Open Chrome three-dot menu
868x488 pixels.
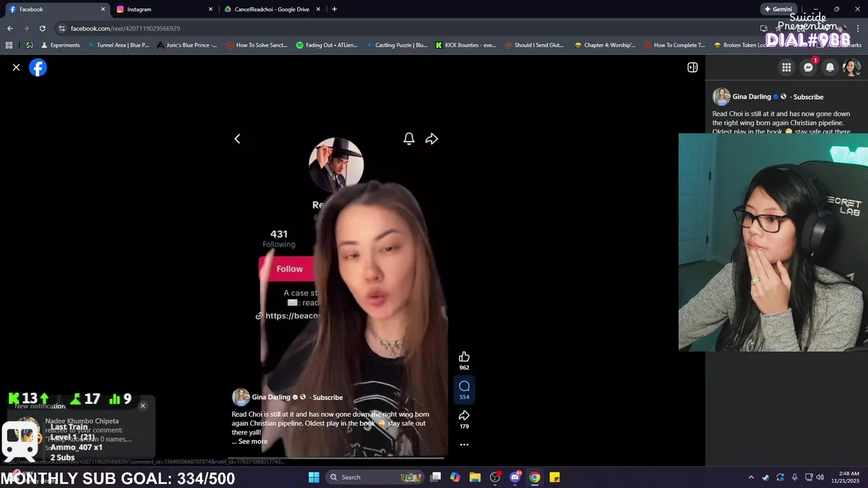point(857,28)
